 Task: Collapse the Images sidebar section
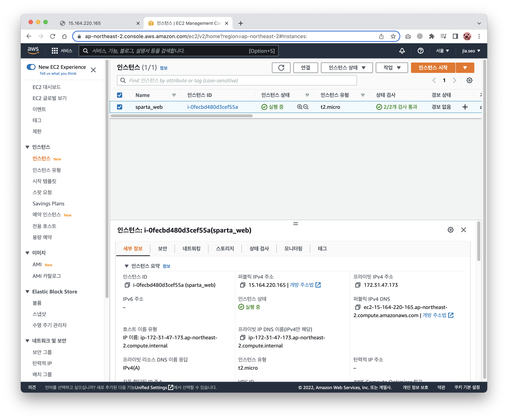[27, 253]
